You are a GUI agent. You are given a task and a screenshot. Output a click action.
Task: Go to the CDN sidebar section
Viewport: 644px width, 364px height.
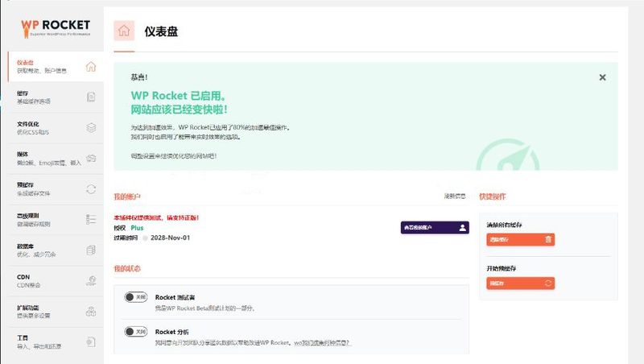56,281
